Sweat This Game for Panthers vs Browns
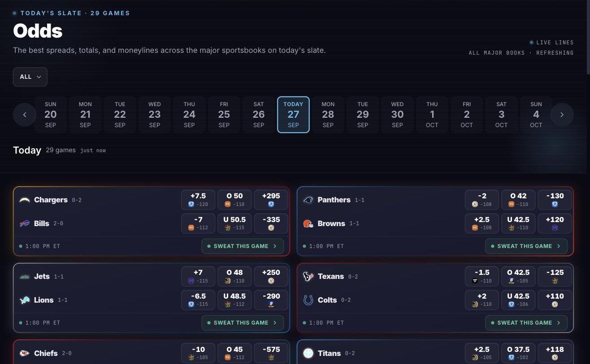 tap(526, 246)
